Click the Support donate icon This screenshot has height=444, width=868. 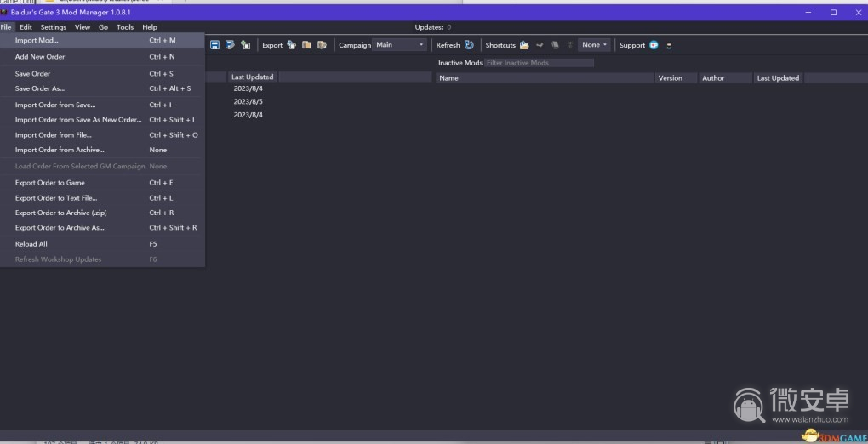pos(654,45)
